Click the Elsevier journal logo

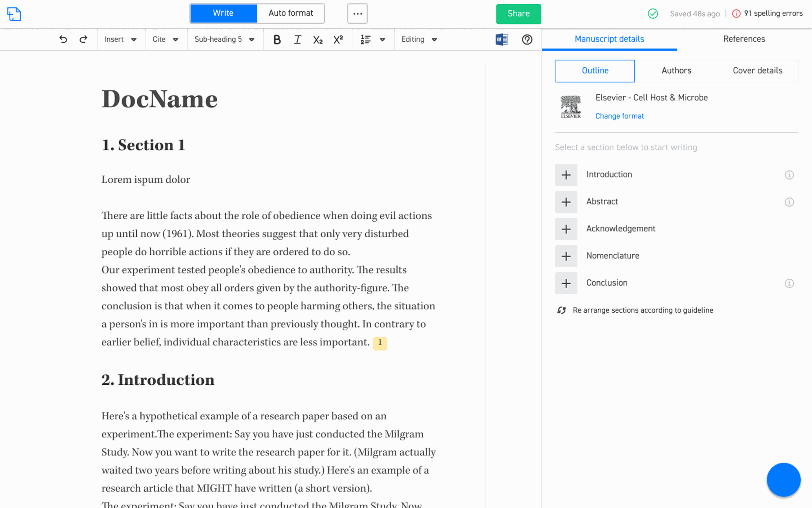[x=571, y=107]
